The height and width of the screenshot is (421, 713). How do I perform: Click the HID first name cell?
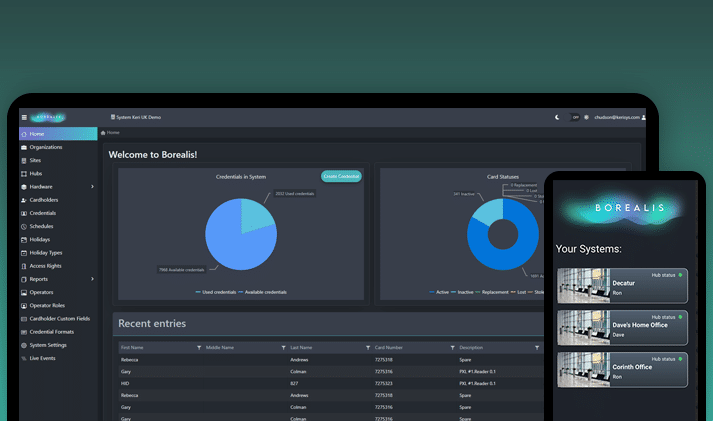[x=125, y=384]
